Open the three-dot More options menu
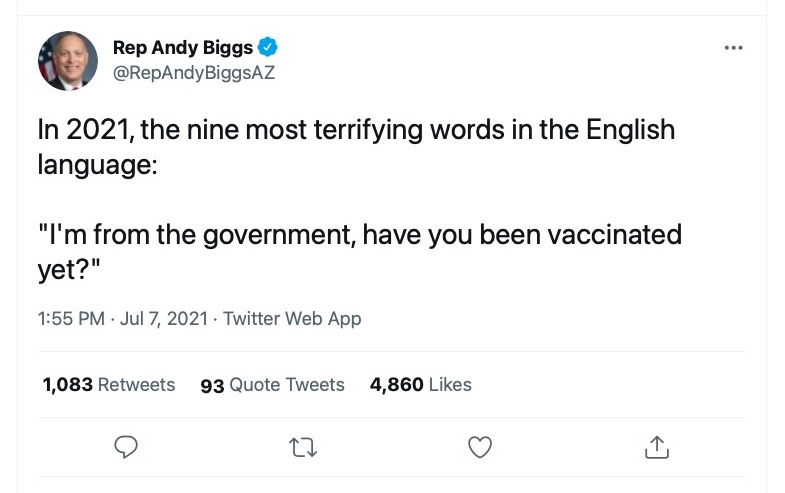 pyautogui.click(x=734, y=47)
